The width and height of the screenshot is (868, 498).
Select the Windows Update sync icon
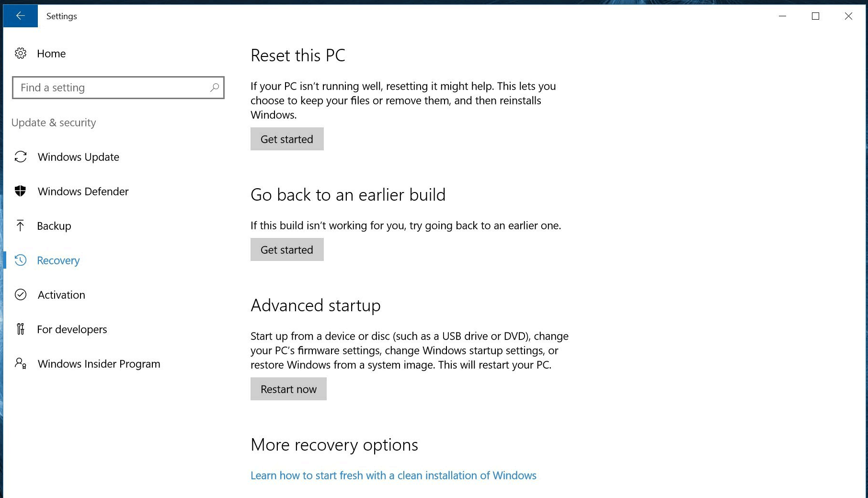[21, 157]
